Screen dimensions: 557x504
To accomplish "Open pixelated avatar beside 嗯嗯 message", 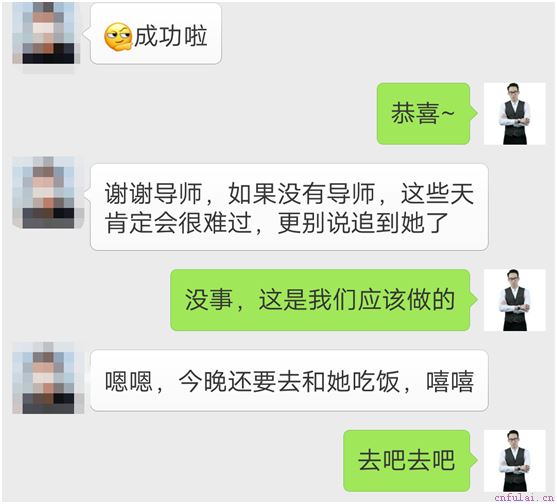I will click(x=48, y=378).
